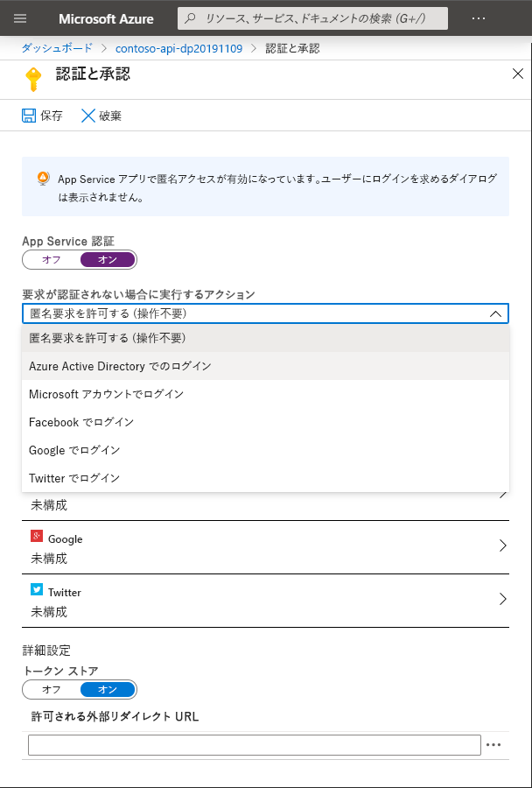Collapse the unauthenticated action dropdown
The width and height of the screenshot is (532, 788).
[x=494, y=313]
